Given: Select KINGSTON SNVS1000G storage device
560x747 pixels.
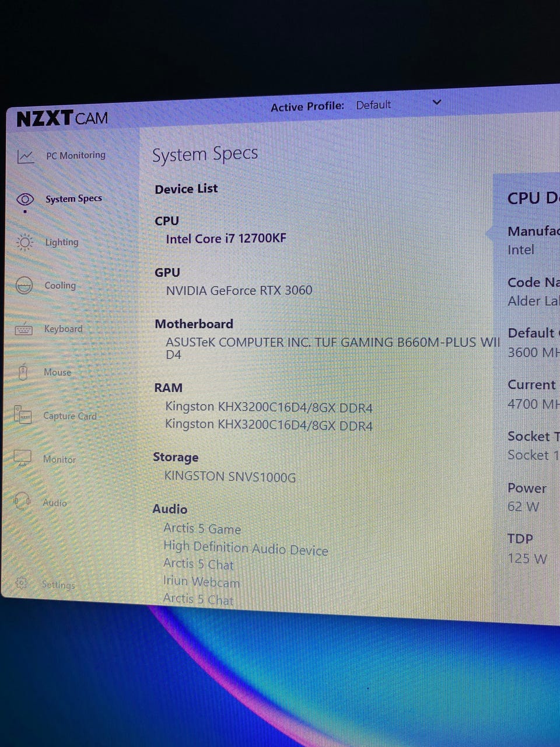Looking at the screenshot, I should pyautogui.click(x=230, y=476).
